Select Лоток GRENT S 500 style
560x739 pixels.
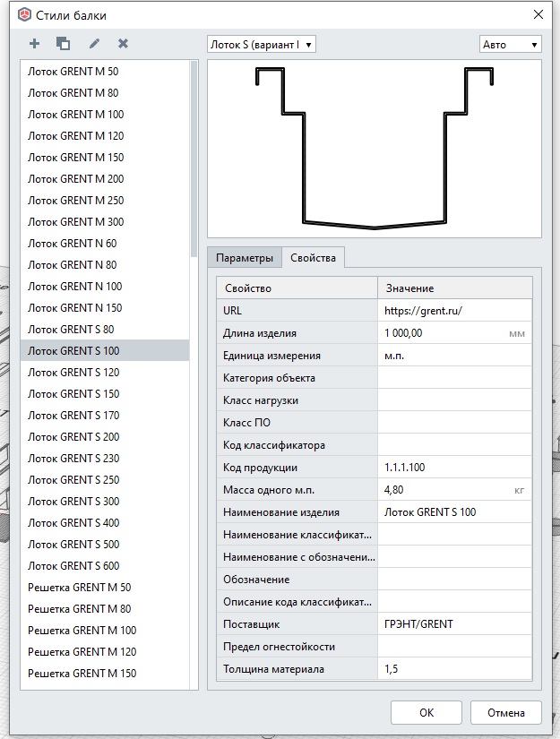tap(105, 545)
